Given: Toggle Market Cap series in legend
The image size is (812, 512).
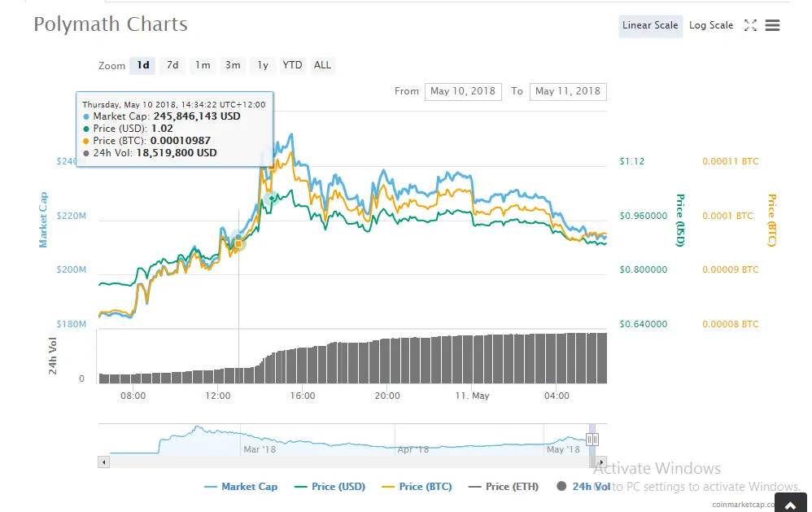Looking at the screenshot, I should pos(241,487).
